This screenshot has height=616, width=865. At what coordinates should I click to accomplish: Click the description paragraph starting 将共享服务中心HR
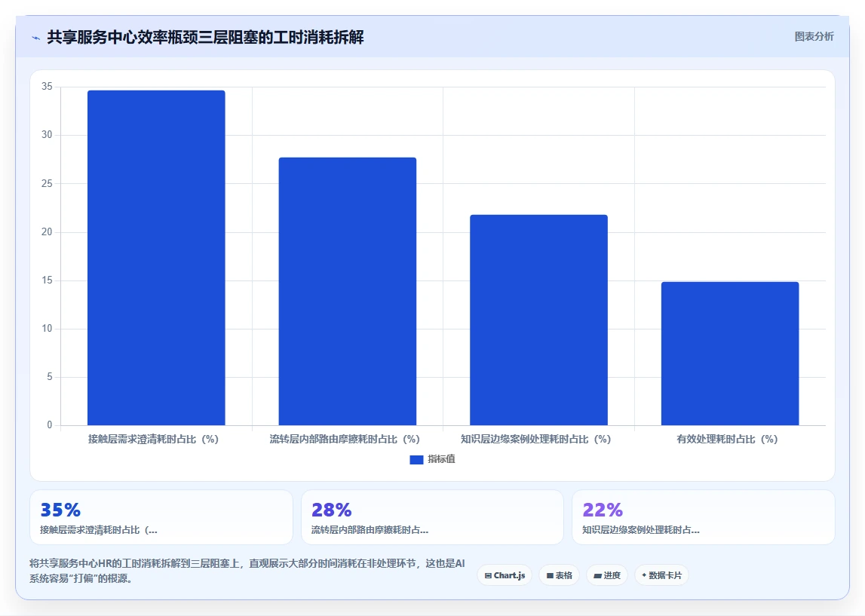247,571
